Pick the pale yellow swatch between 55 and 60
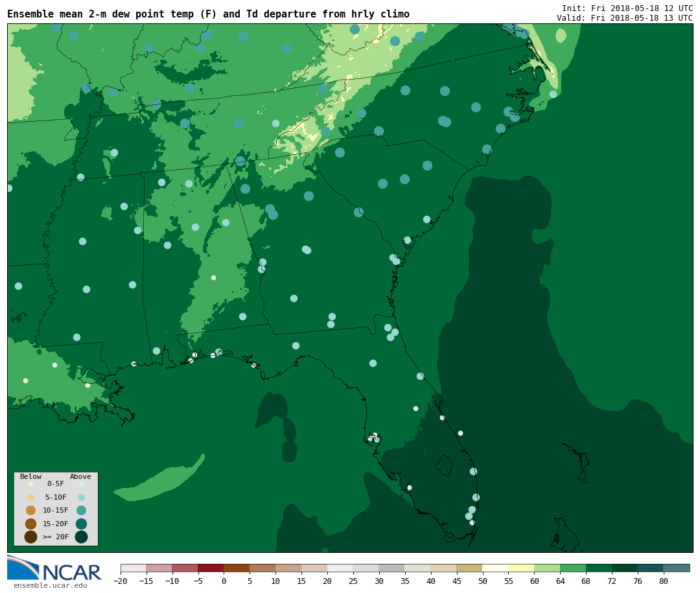The height and width of the screenshot is (593, 700). click(521, 568)
